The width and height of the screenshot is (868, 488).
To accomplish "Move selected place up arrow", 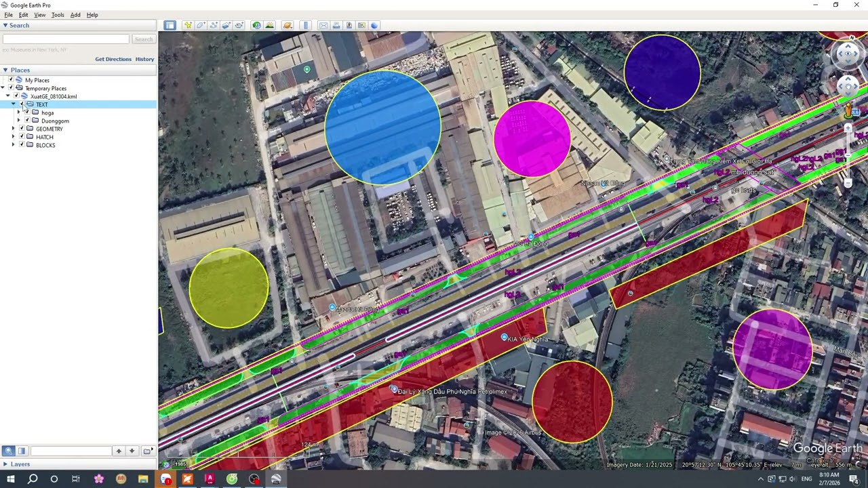I will click(x=119, y=451).
